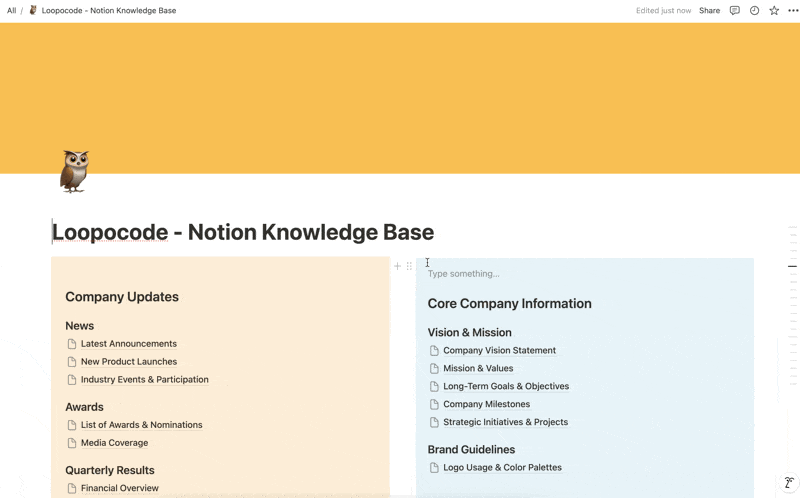Click the small owl icon in the breadcrumb
This screenshot has width=800, height=498.
(33, 10)
